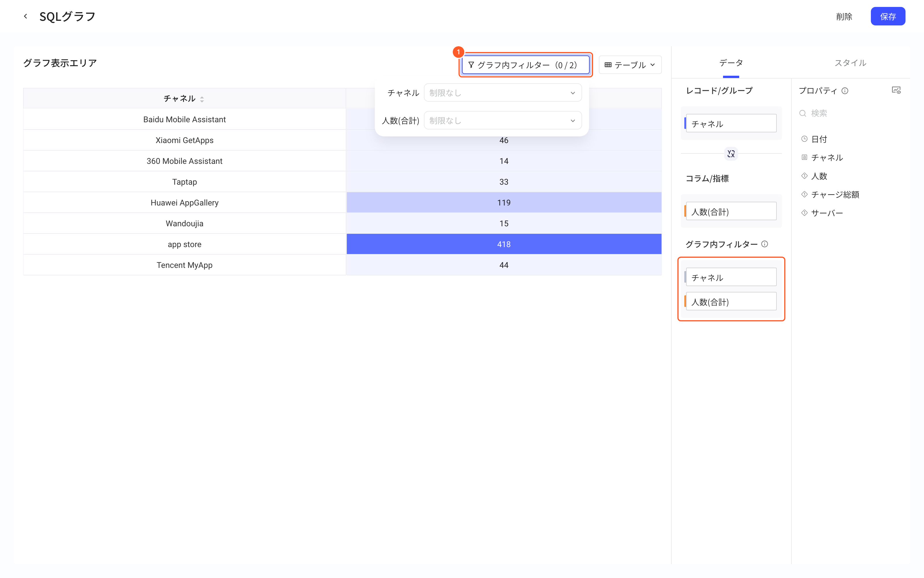Click the 削除 button
This screenshot has width=924, height=578.
(844, 16)
